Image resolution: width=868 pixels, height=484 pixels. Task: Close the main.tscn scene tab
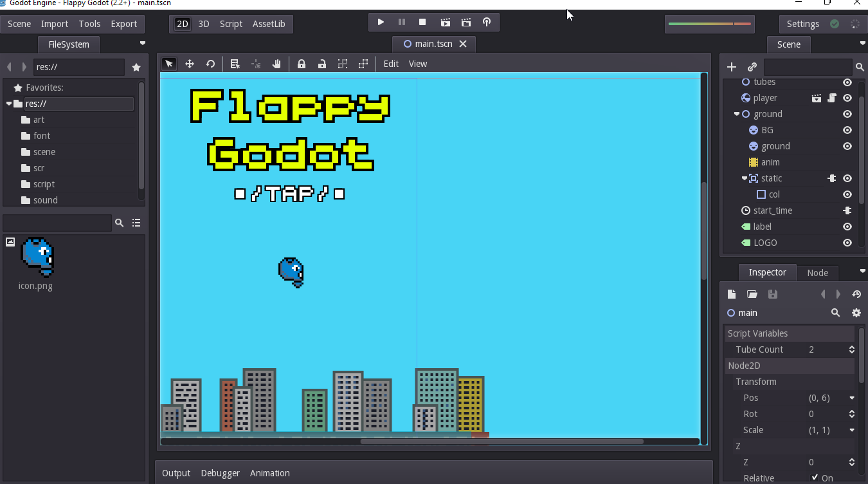(463, 44)
